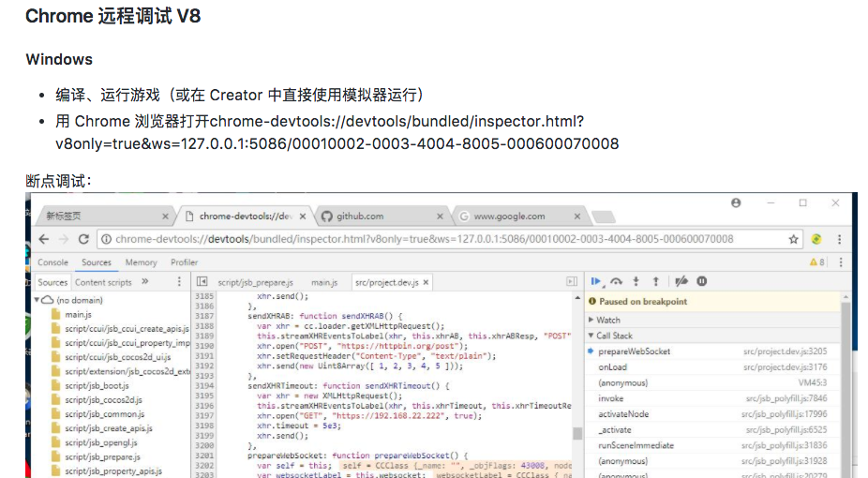Click the browser Back arrow
This screenshot has width=868, height=478.
pyautogui.click(x=44, y=239)
